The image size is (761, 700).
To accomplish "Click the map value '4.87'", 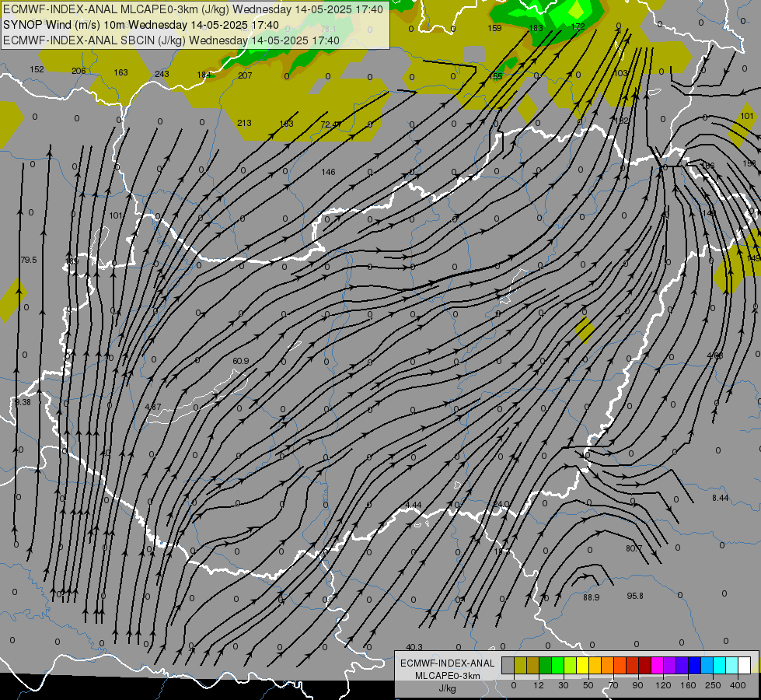I will pos(153,407).
